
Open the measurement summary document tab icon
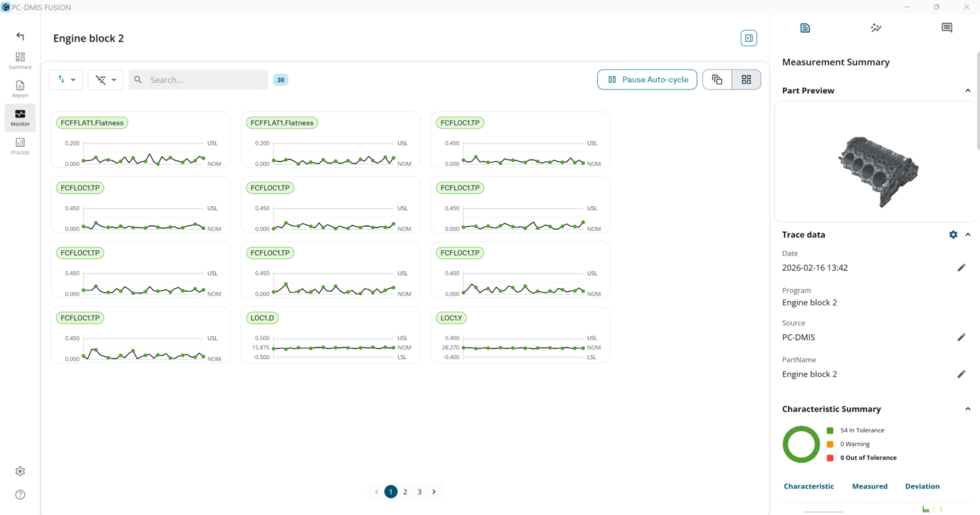(x=805, y=28)
